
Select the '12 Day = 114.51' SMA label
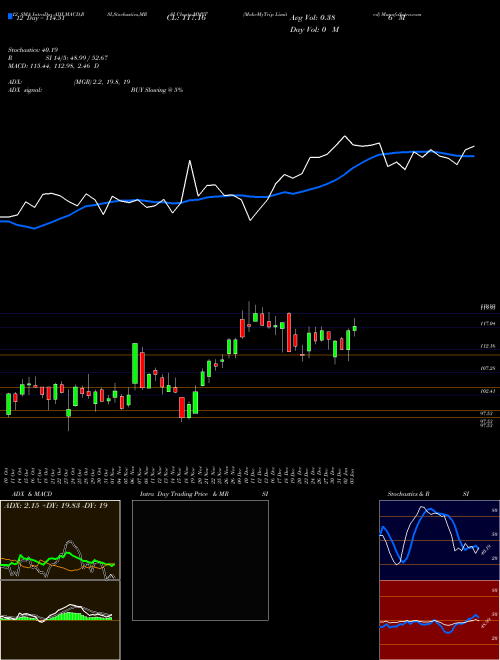click(40, 18)
